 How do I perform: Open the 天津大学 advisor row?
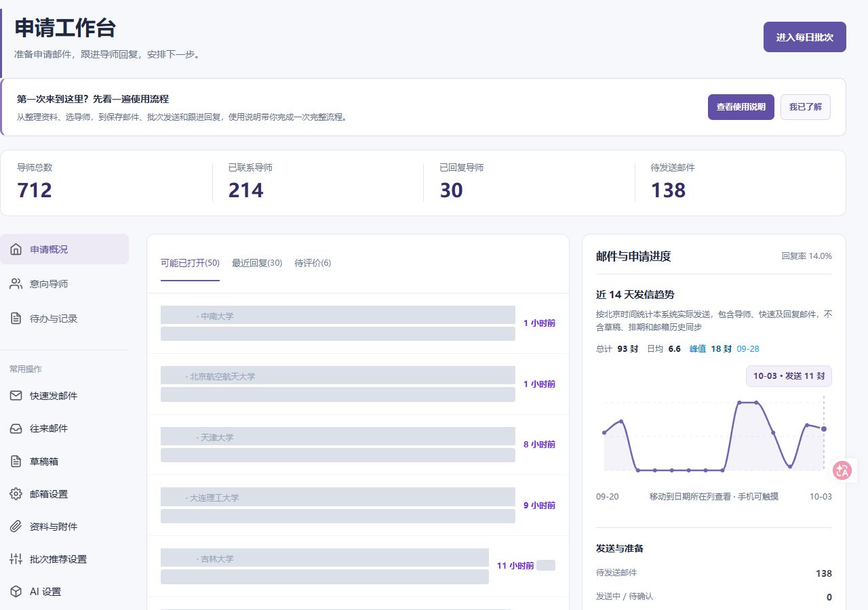click(358, 445)
